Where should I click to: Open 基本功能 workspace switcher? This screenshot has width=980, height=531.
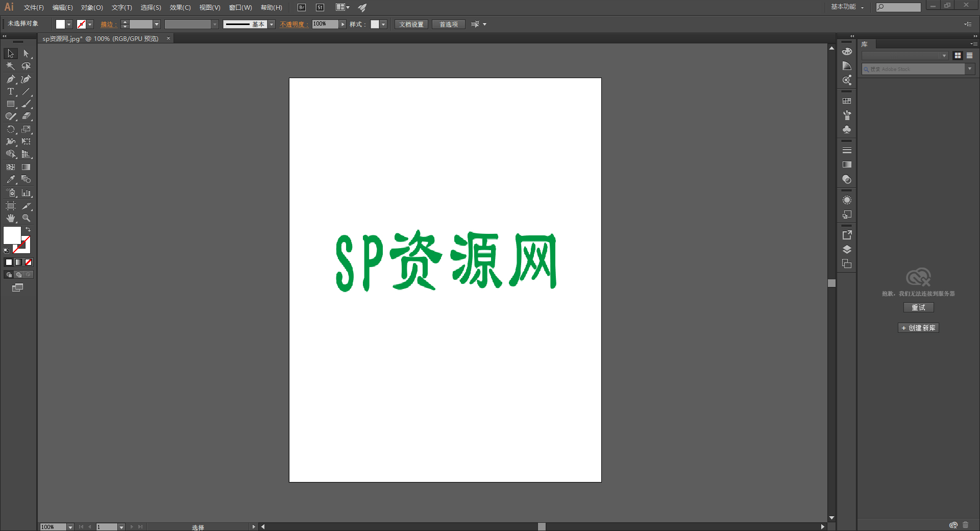point(847,7)
